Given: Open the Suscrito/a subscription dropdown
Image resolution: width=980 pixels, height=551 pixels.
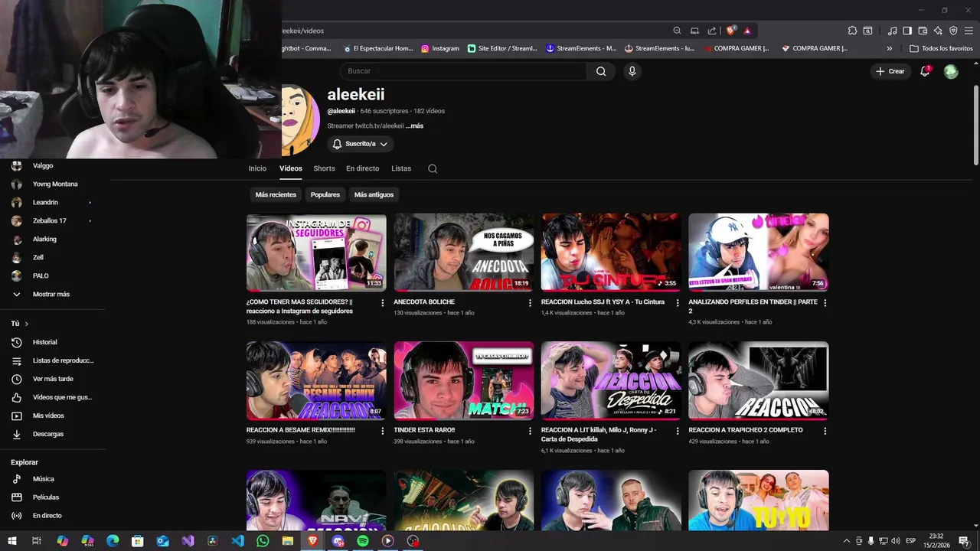Looking at the screenshot, I should pos(360,144).
